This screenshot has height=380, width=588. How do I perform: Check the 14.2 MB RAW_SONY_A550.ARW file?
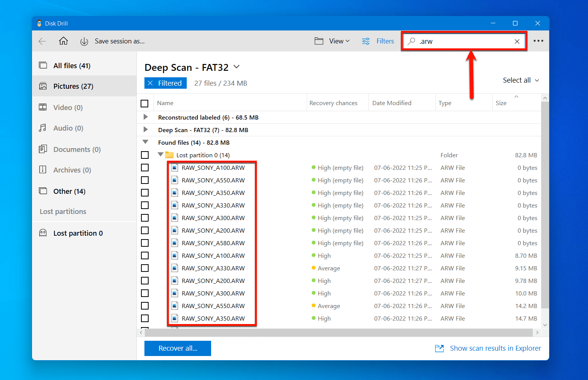click(x=145, y=306)
